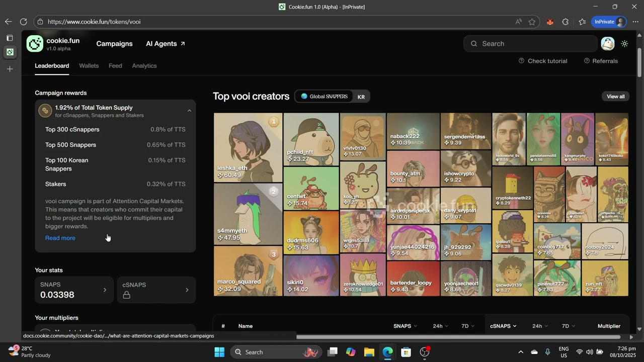Refresh the page with reload icon

[23, 22]
